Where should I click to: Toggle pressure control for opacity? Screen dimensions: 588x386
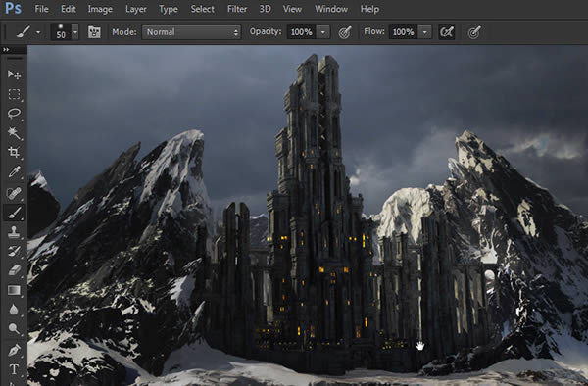point(345,32)
